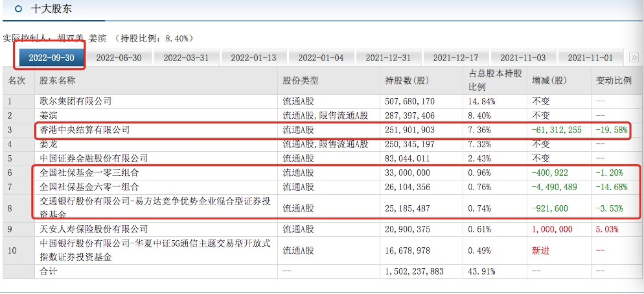
Task: Click the 股东名称 column header
Action: click(x=57, y=81)
